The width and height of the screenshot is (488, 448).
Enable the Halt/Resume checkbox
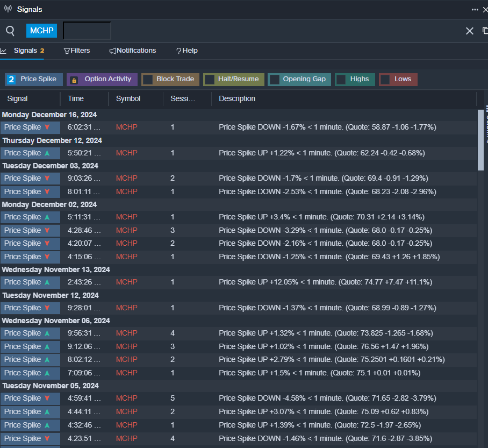click(x=210, y=80)
